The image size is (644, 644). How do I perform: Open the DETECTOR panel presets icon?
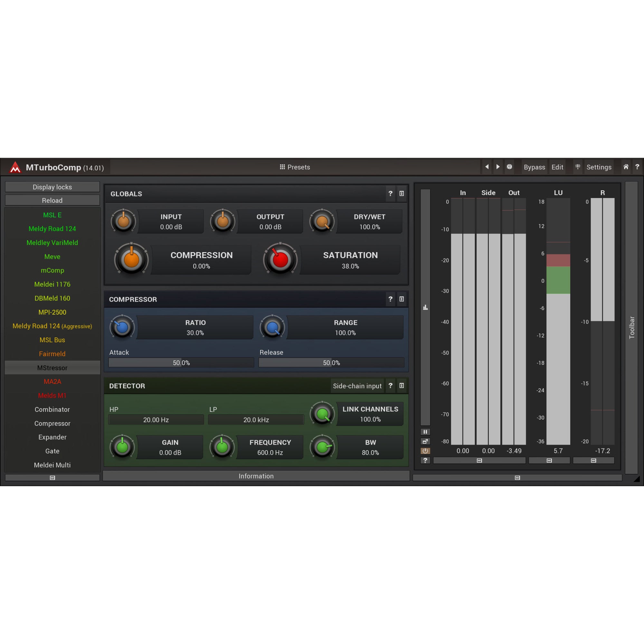click(402, 386)
